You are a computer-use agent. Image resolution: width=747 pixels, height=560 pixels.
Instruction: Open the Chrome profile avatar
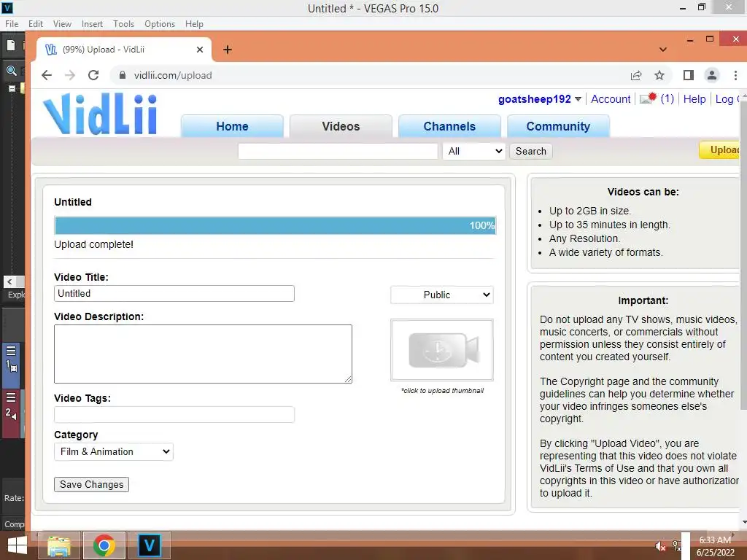712,75
